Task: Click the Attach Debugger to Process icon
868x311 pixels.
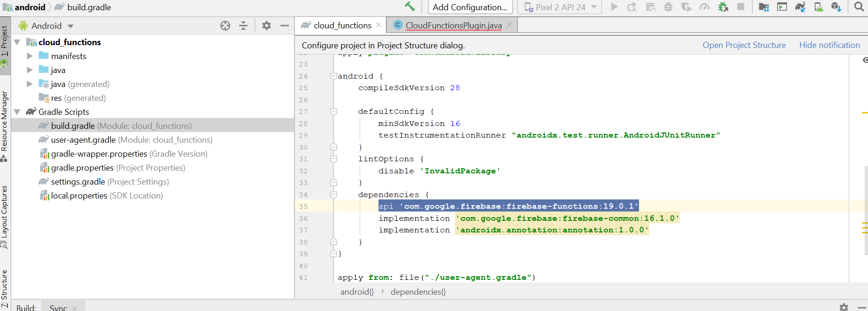Action: (x=723, y=7)
